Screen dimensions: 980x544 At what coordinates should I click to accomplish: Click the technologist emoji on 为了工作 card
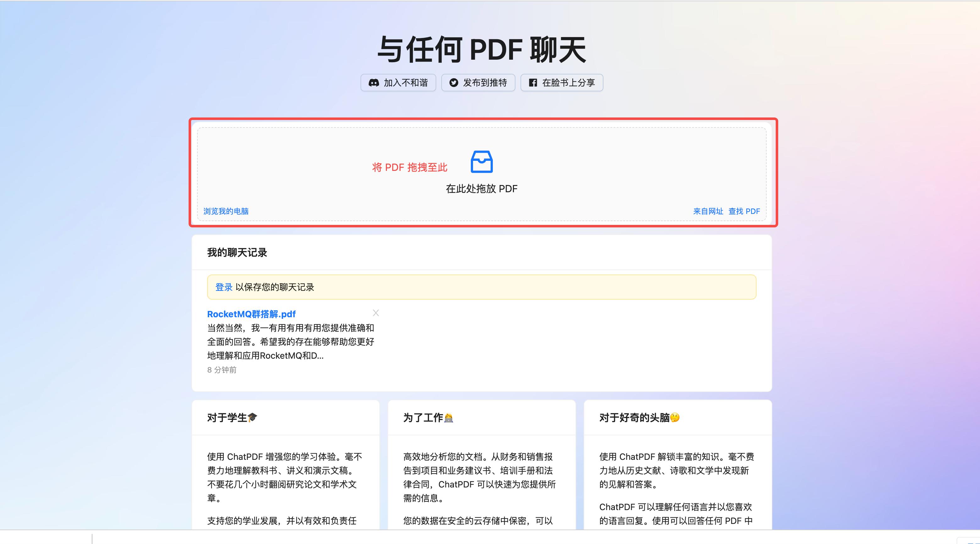449,417
